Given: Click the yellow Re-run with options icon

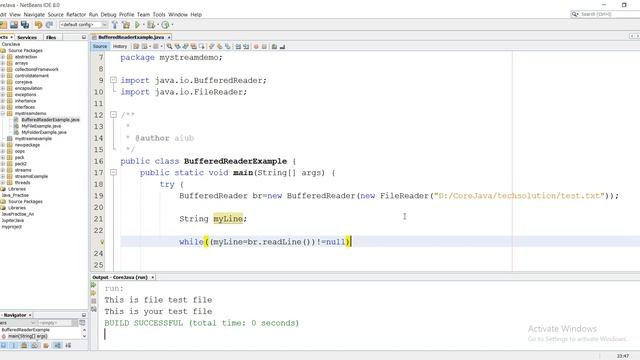Looking at the screenshot, I should [93, 293].
